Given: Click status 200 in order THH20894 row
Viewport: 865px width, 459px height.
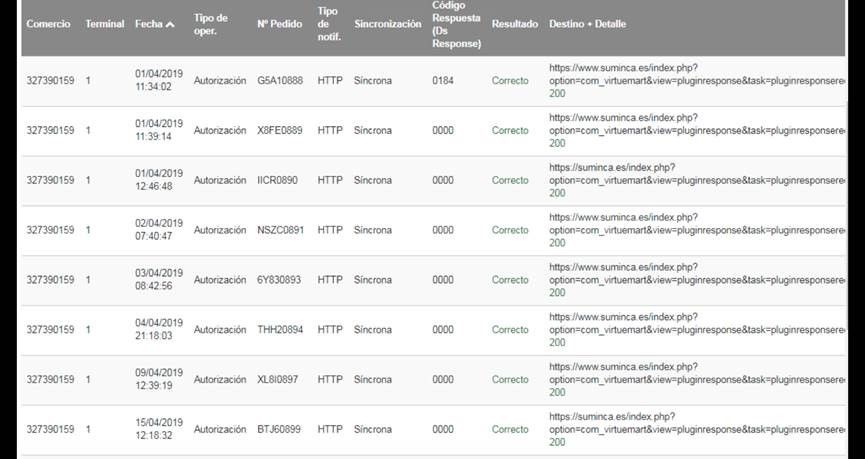Looking at the screenshot, I should tap(557, 343).
